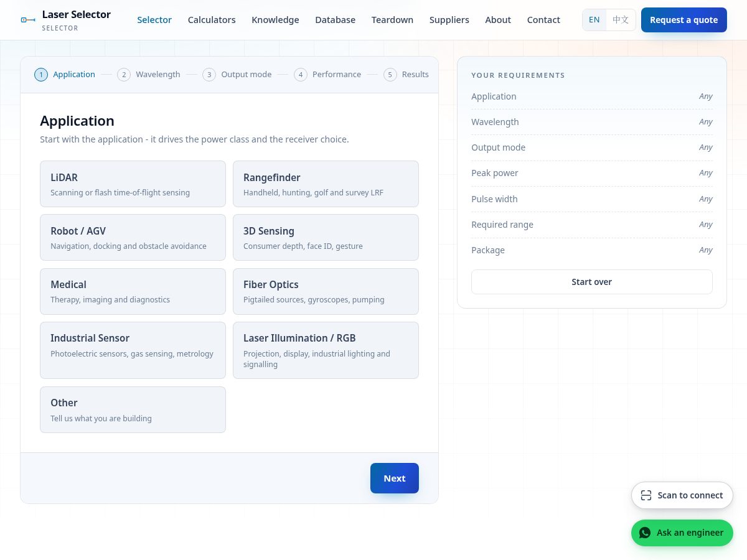Click the Start over button
This screenshot has height=560, width=747.
pyautogui.click(x=592, y=282)
